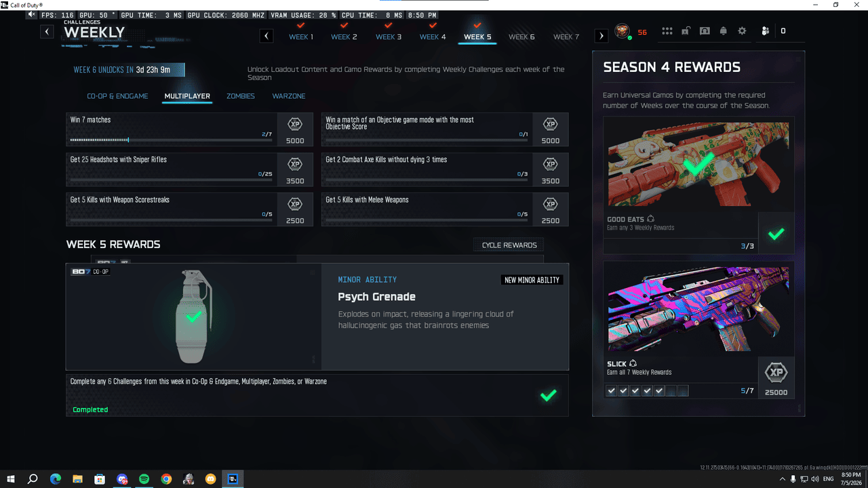Open Microsoft Store from taskbar

[100, 479]
